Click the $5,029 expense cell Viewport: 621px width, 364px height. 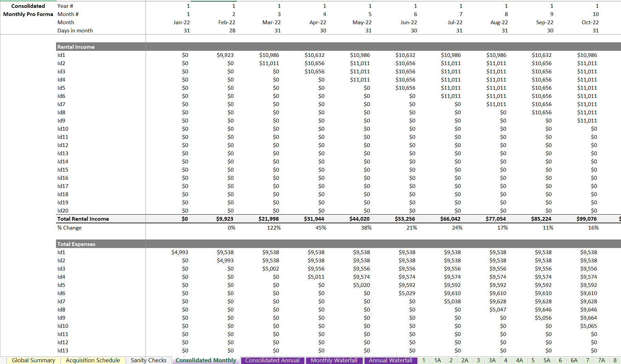[x=407, y=293]
